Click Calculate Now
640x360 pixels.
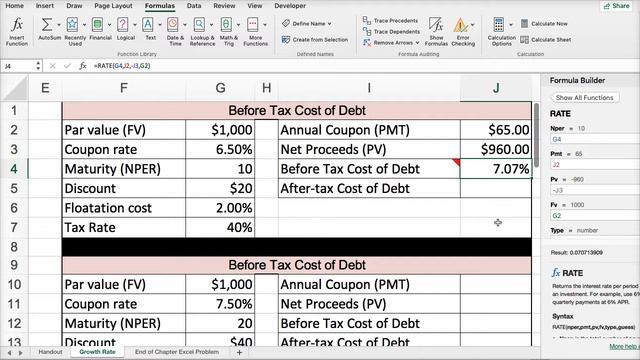coord(544,24)
